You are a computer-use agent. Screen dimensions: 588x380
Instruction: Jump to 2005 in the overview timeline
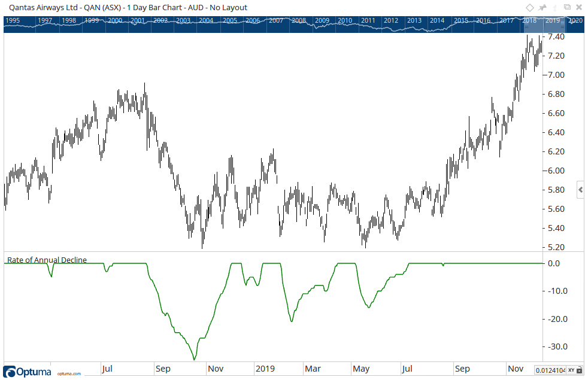click(x=230, y=20)
